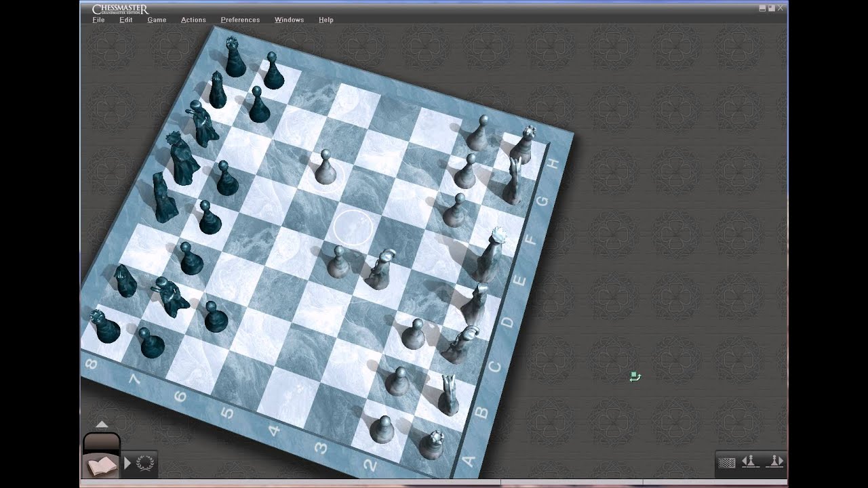Select the white pawn on A2
The height and width of the screenshot is (488, 868).
tap(382, 429)
